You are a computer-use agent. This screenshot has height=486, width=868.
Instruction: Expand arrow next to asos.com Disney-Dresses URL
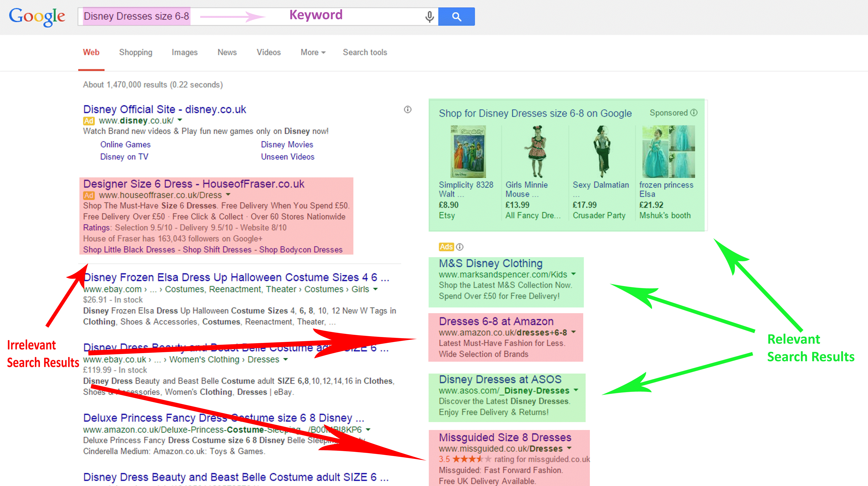coord(576,390)
